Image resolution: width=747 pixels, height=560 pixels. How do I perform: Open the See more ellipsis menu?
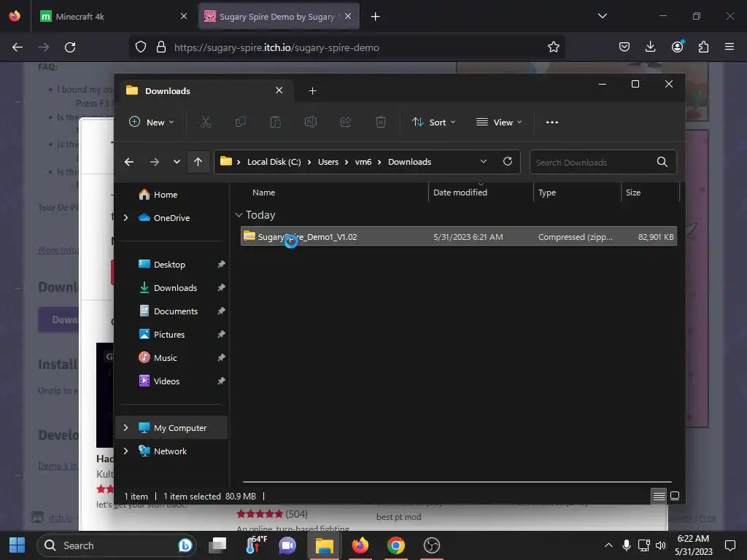click(x=552, y=122)
